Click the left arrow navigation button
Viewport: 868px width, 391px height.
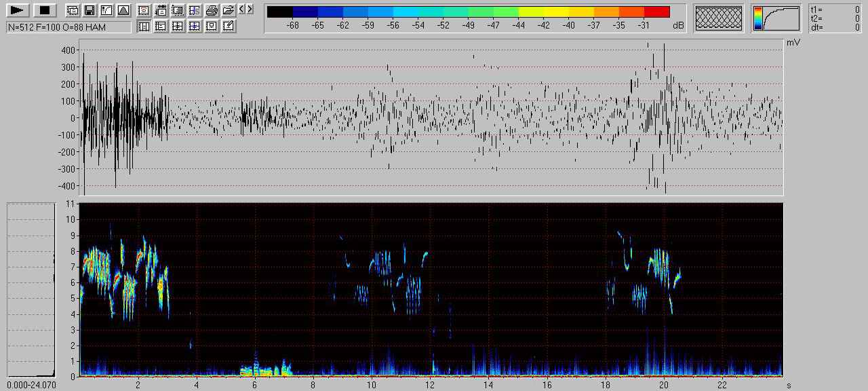242,9
